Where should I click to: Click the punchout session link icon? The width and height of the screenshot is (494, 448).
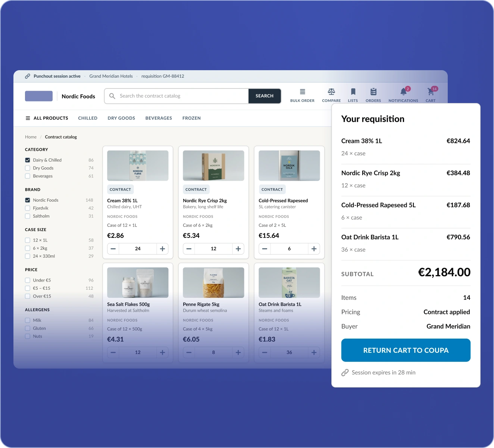(28, 76)
